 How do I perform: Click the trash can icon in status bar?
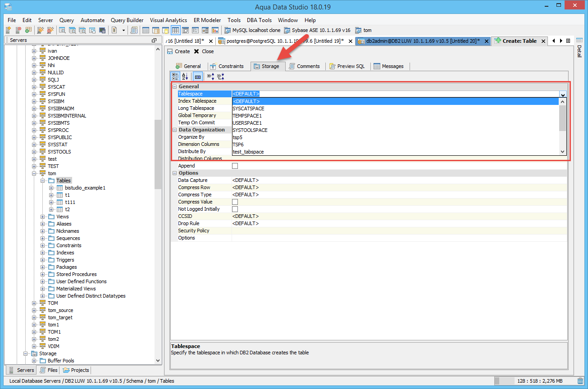tap(579, 381)
